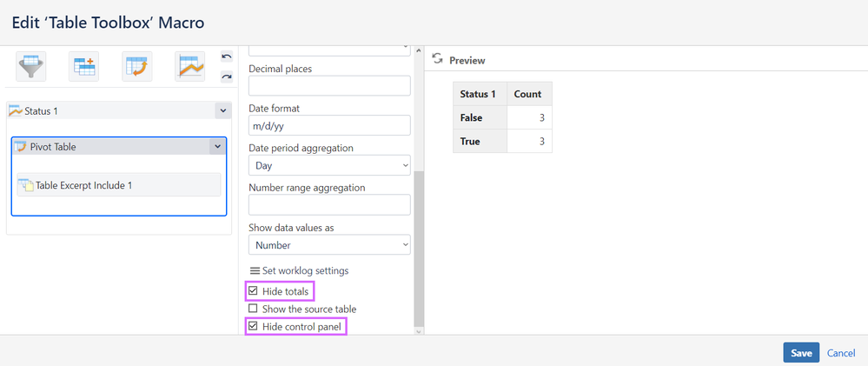
Task: Open the worklog settings hamburger icon
Action: (x=255, y=270)
